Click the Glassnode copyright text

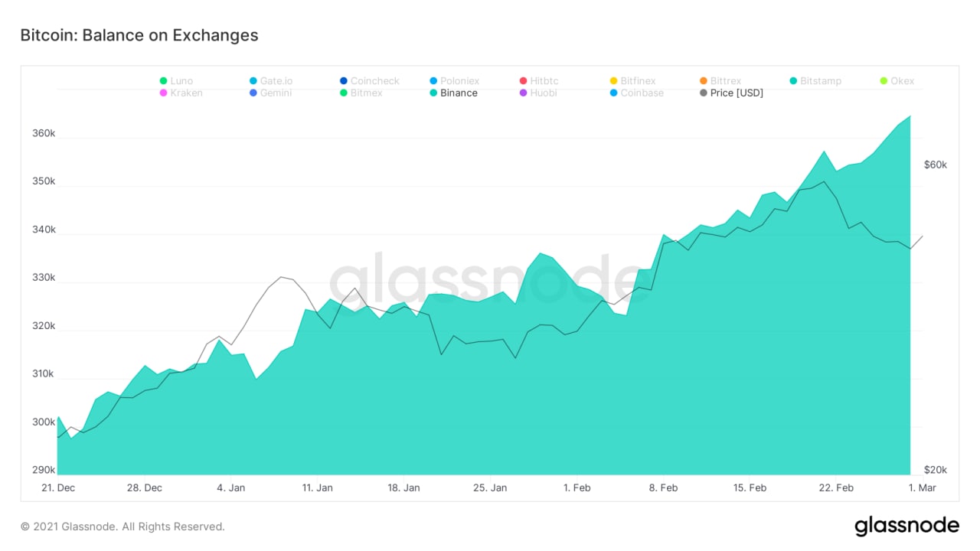pyautogui.click(x=122, y=527)
